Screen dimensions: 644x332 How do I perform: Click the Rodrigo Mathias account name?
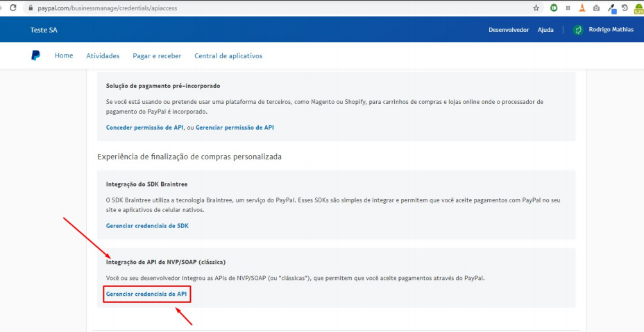[x=611, y=30]
